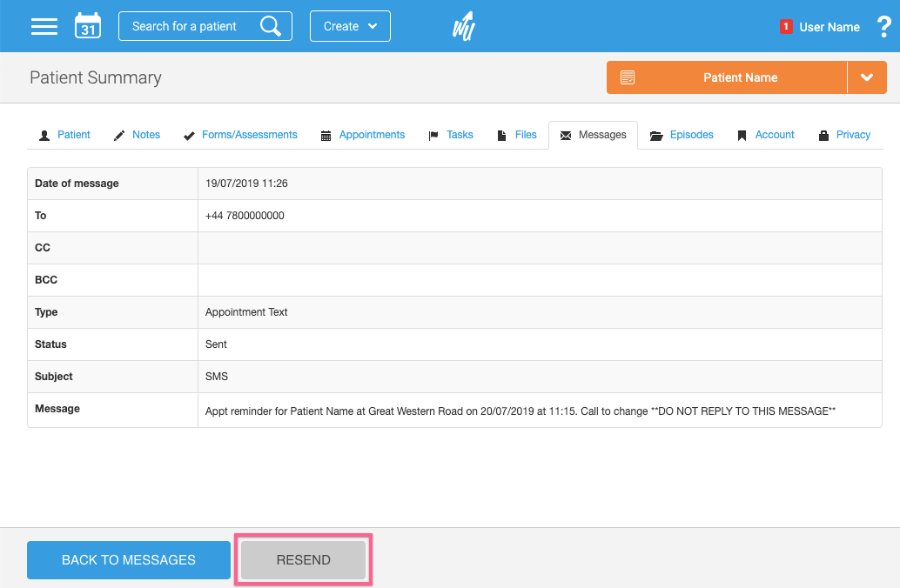View the Files tab
This screenshot has width=900, height=588.
(517, 135)
